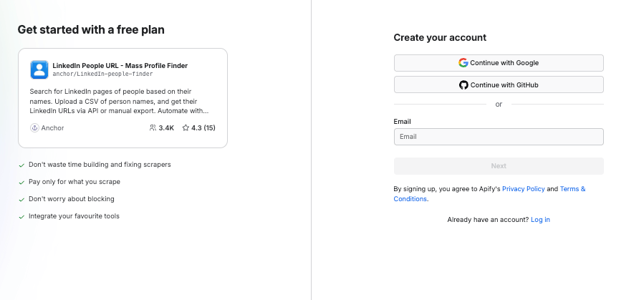Click 'Create your account' heading
Image resolution: width=644 pixels, height=300 pixels.
[x=440, y=37]
